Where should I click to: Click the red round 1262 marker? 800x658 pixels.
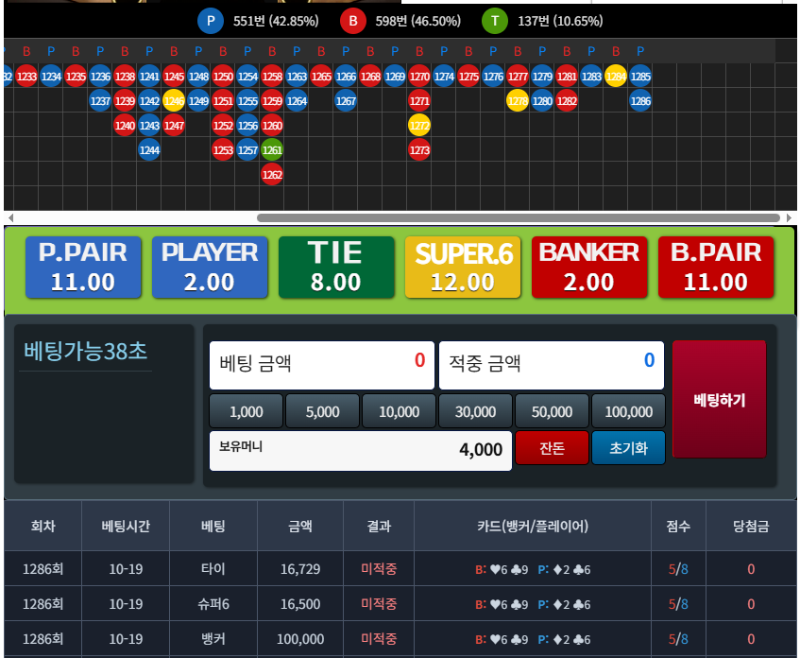click(272, 175)
